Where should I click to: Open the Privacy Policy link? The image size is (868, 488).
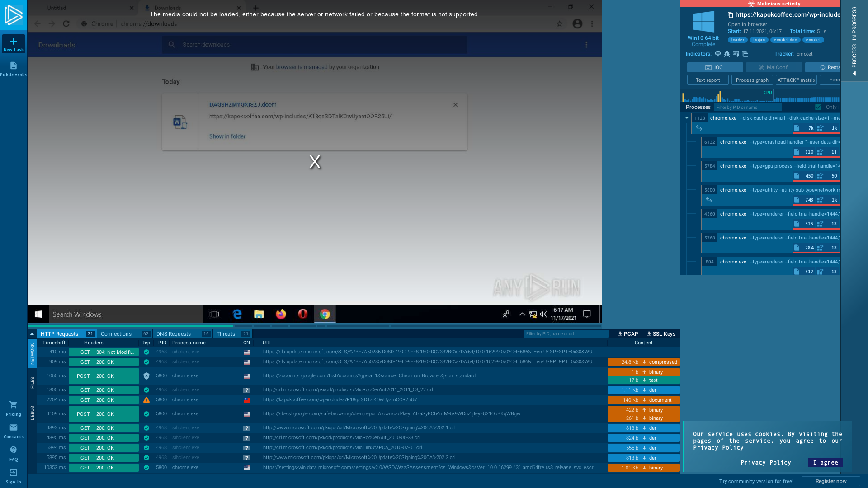click(x=765, y=462)
